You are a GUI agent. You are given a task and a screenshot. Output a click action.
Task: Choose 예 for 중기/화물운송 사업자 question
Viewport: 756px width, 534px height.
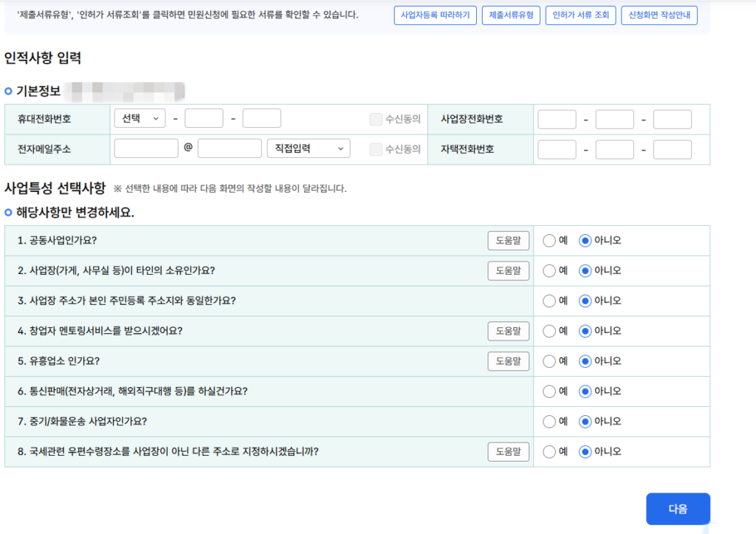(549, 422)
